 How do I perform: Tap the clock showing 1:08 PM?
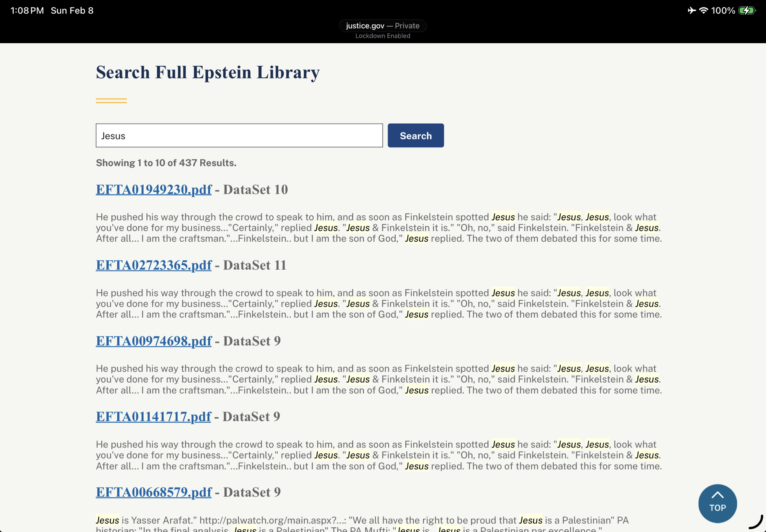coord(27,10)
